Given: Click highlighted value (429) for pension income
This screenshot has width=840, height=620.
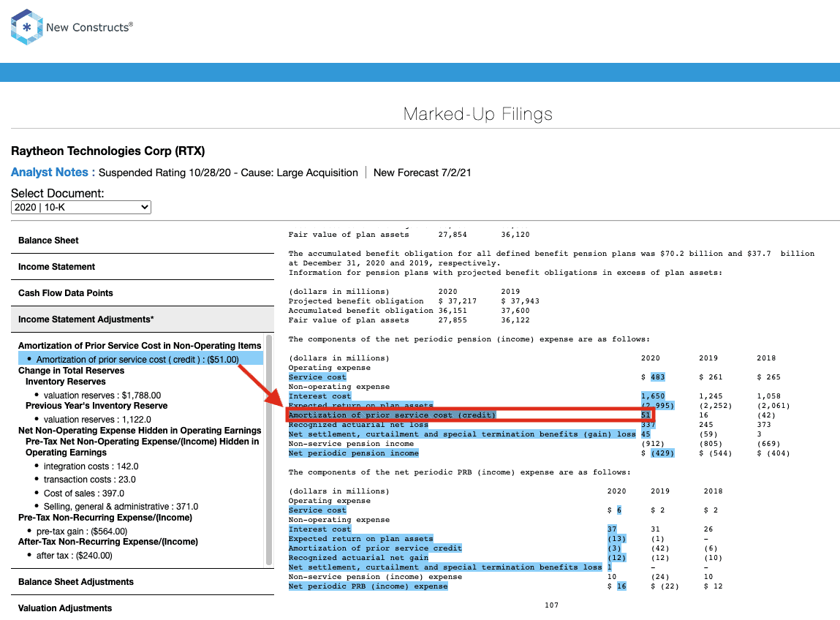Looking at the screenshot, I should click(x=662, y=453).
